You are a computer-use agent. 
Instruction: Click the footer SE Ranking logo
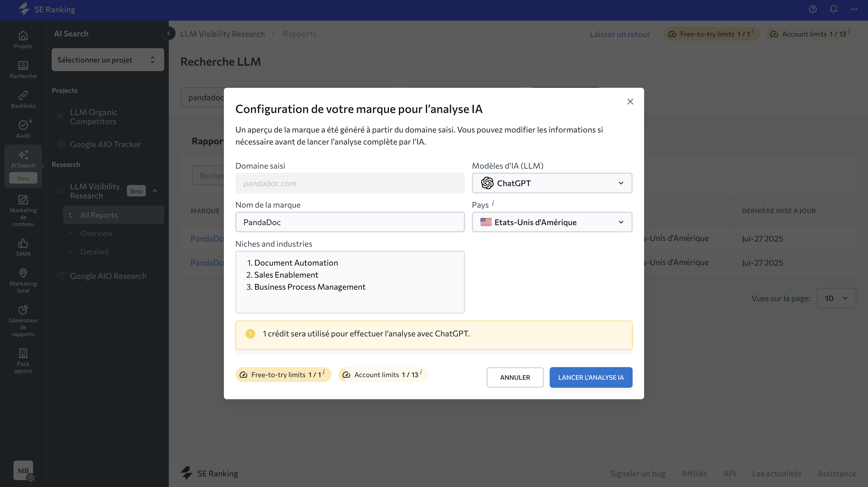click(x=209, y=473)
